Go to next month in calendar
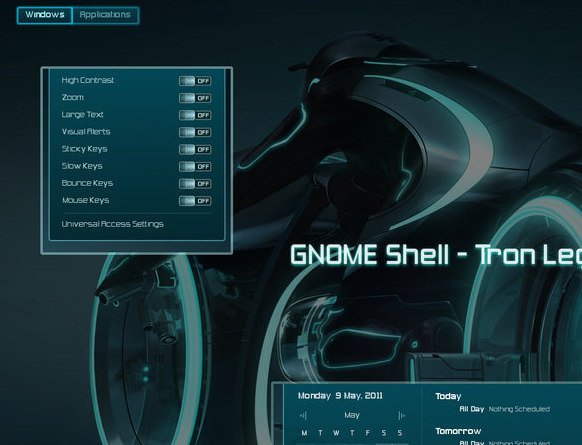Screen dimensions: 582x445 [402, 415]
